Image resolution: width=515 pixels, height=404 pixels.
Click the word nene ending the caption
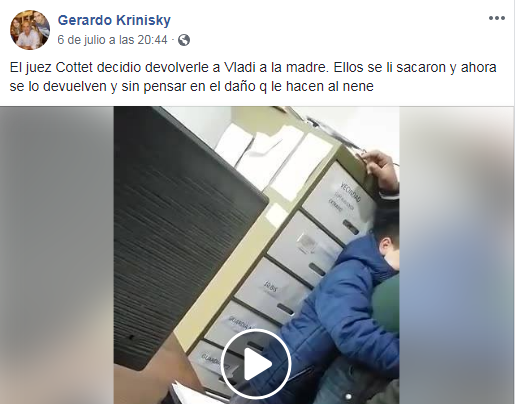coord(359,86)
